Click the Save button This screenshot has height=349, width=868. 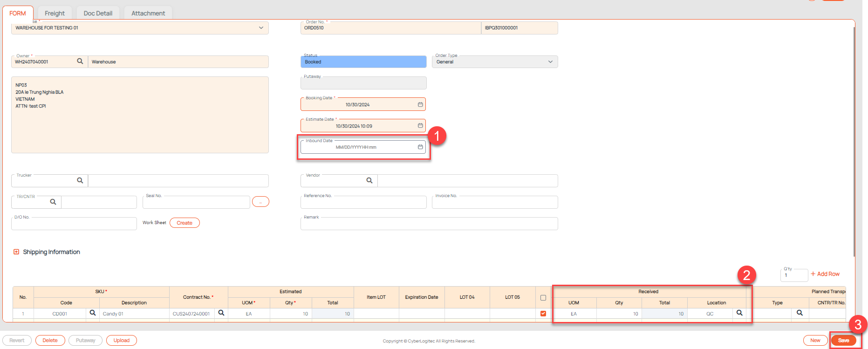[x=843, y=341]
